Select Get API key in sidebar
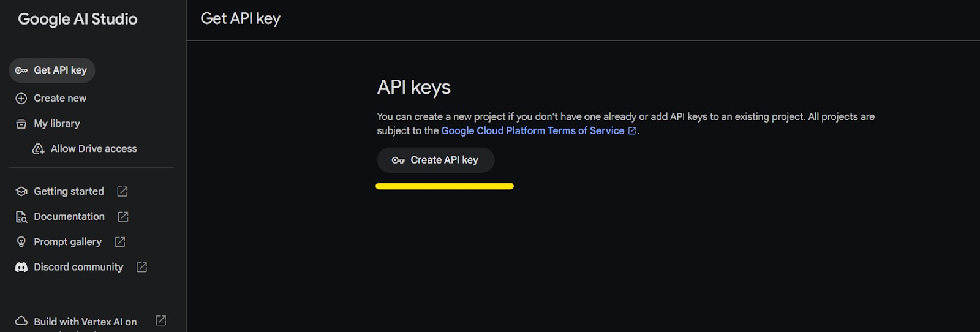 (x=52, y=70)
